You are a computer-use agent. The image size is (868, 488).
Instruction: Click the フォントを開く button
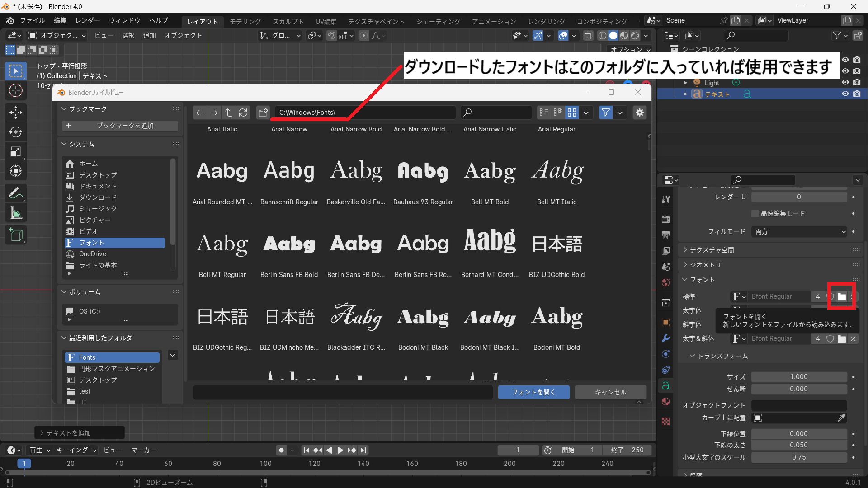click(x=533, y=392)
